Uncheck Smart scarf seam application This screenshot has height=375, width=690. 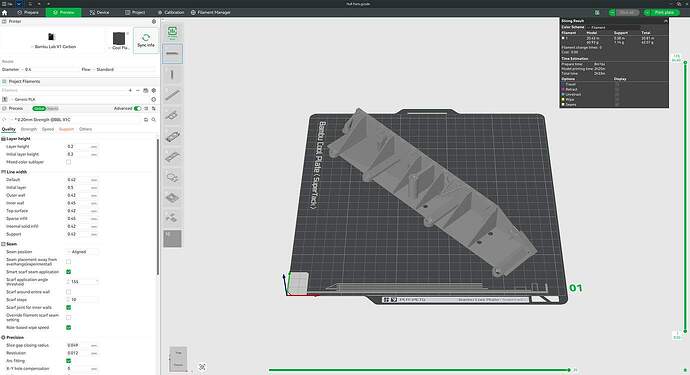point(69,272)
